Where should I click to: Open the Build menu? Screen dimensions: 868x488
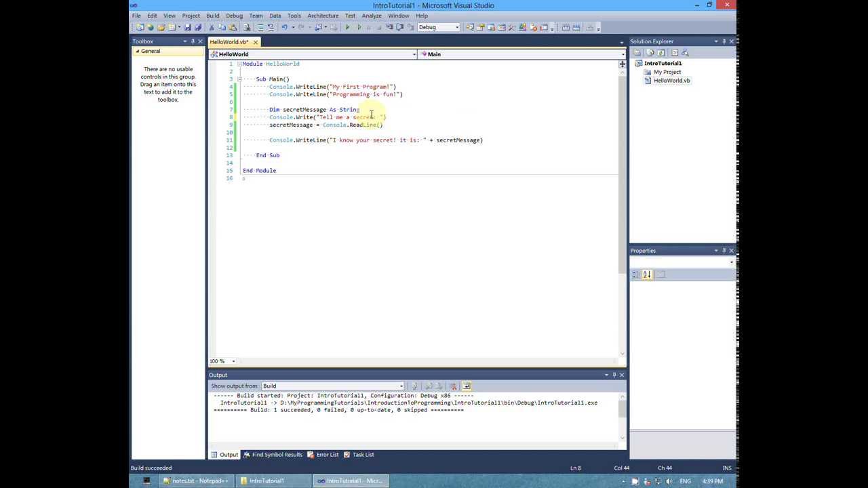(x=213, y=16)
